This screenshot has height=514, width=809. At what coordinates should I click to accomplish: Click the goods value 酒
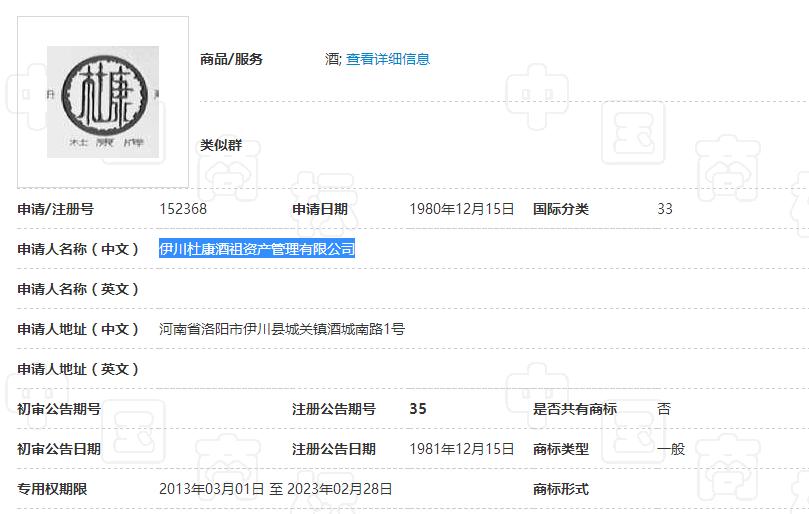(332, 59)
